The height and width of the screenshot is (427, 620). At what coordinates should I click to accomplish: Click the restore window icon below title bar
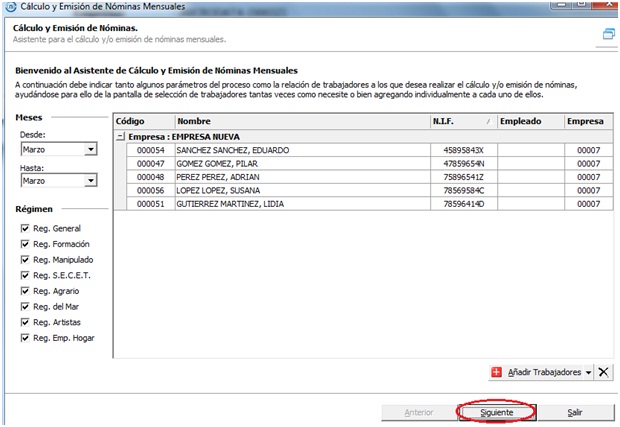pyautogui.click(x=609, y=34)
